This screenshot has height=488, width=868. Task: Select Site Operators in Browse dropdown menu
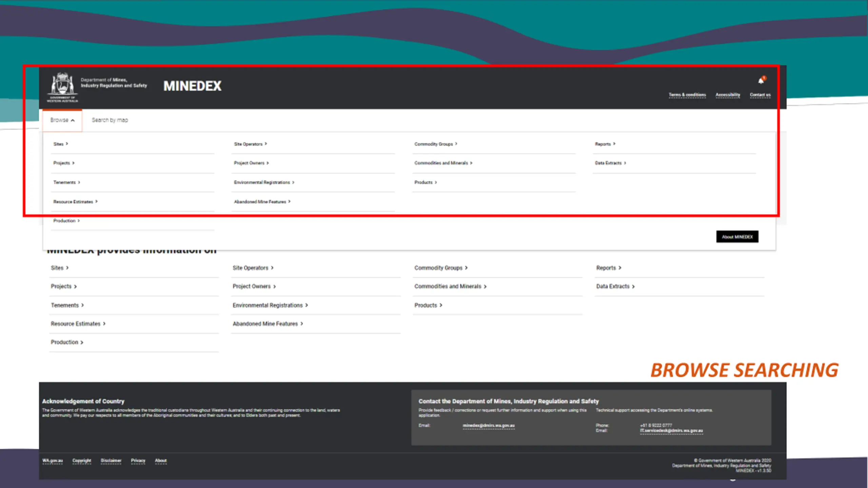tap(251, 144)
